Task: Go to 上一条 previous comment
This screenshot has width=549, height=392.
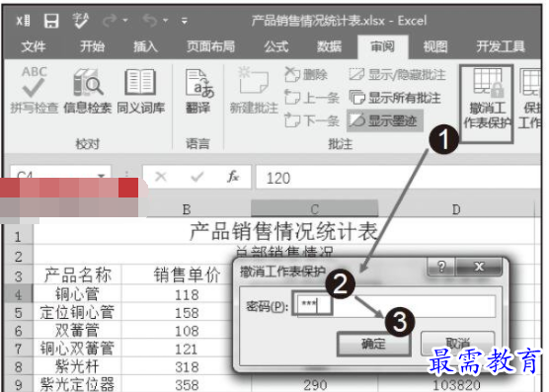Action: tap(312, 98)
